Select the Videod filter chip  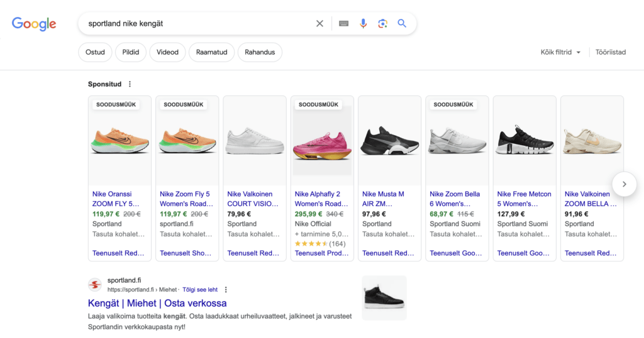click(x=167, y=52)
